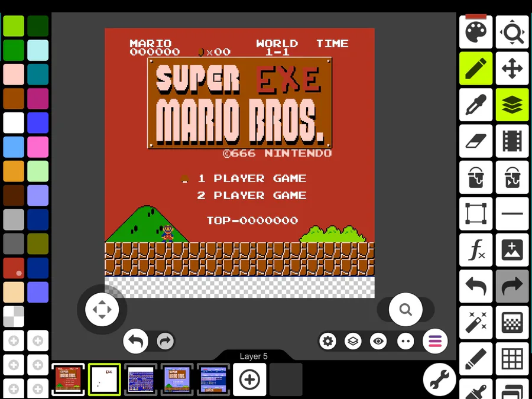The height and width of the screenshot is (399, 532).
Task: Open the layers stack tool
Action: pos(512,105)
